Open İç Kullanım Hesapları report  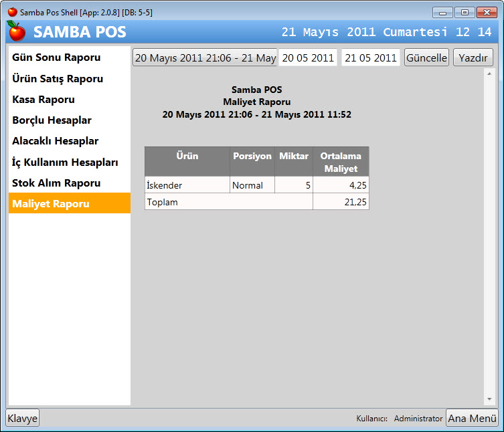click(65, 162)
